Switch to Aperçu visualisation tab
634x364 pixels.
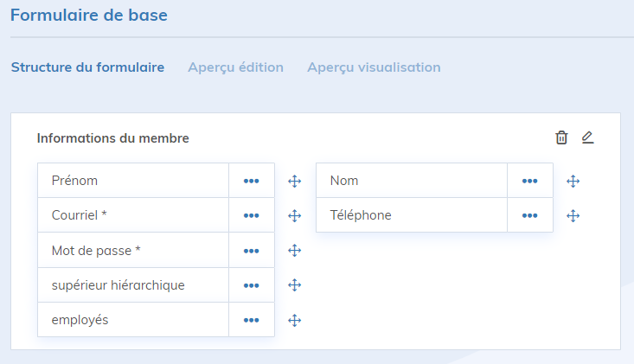374,67
